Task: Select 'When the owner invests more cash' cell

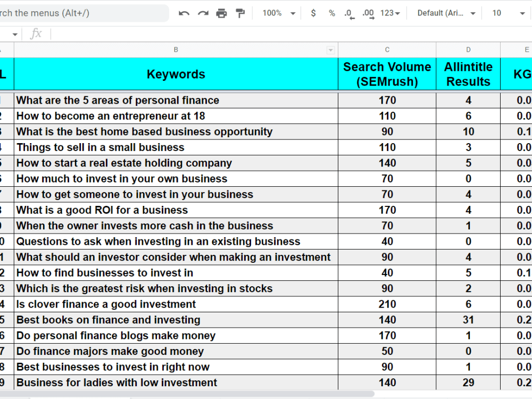Action: point(176,226)
